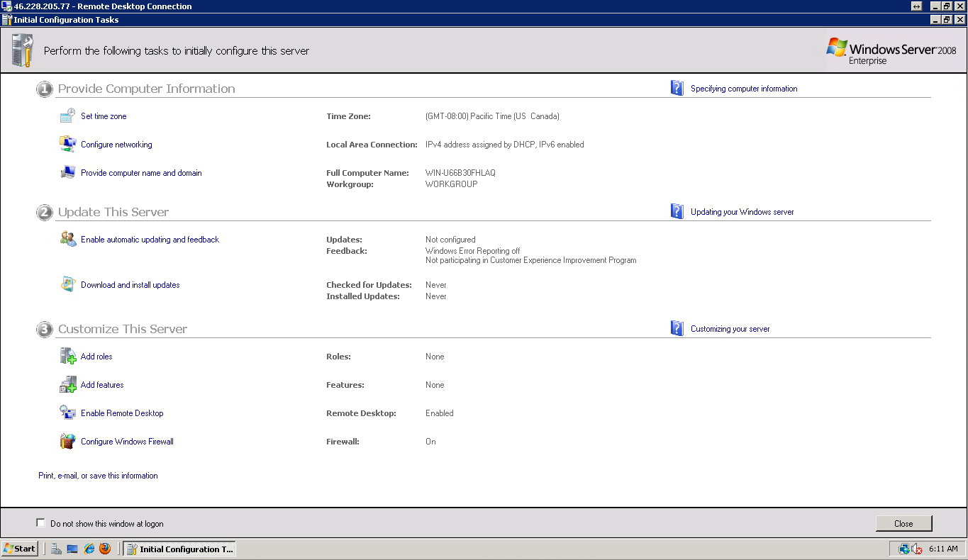968x560 pixels.
Task: Click Print, e-mail, or save this information
Action: [98, 476]
